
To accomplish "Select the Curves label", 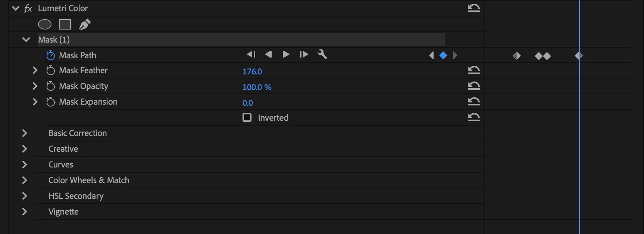I will [x=61, y=164].
